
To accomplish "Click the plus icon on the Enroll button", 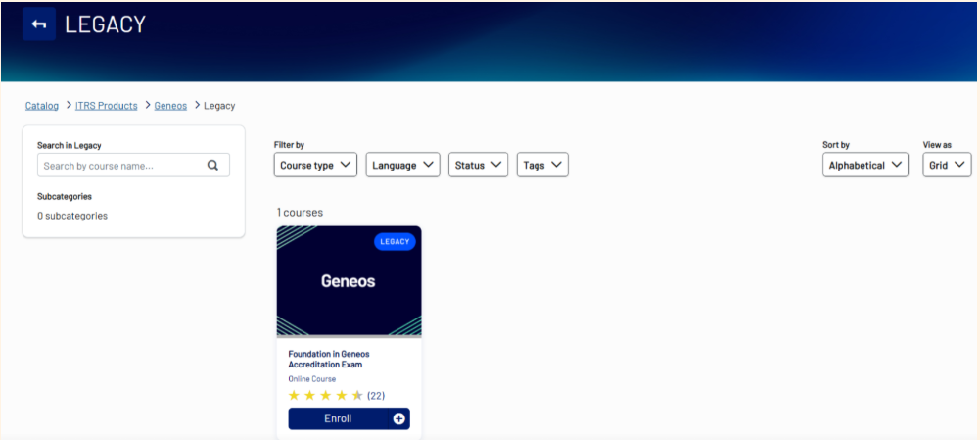I will (x=398, y=418).
